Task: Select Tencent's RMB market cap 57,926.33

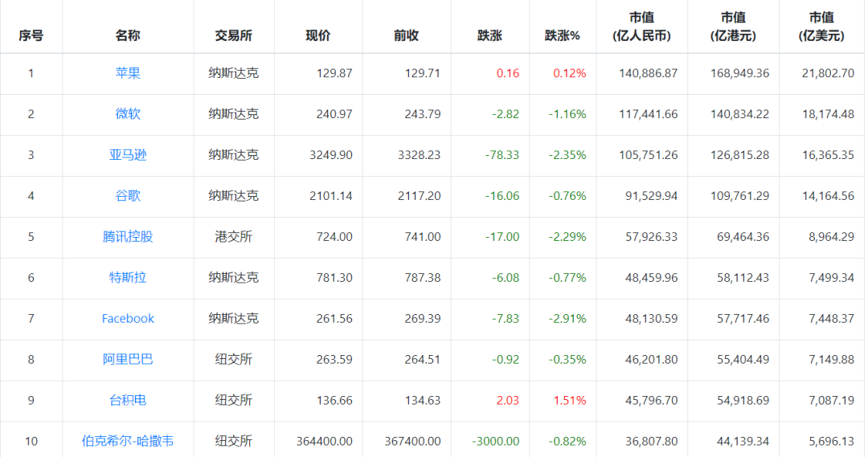Action: 652,237
